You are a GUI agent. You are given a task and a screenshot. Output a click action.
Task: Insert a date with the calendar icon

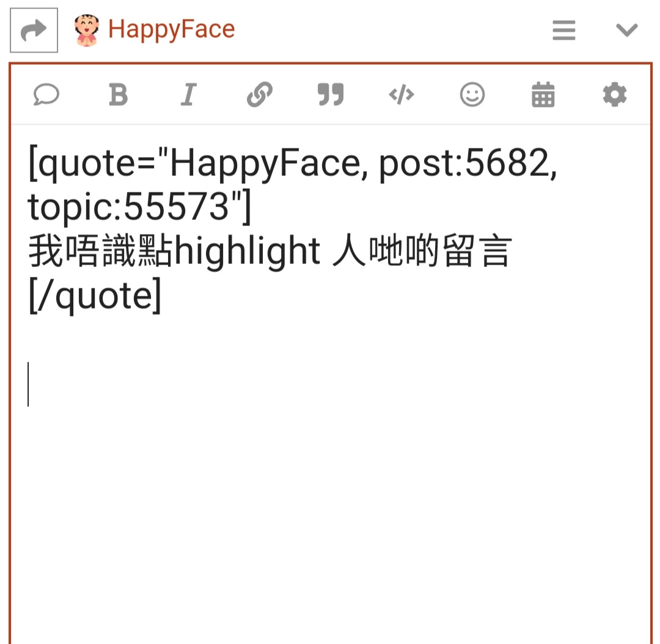[543, 95]
